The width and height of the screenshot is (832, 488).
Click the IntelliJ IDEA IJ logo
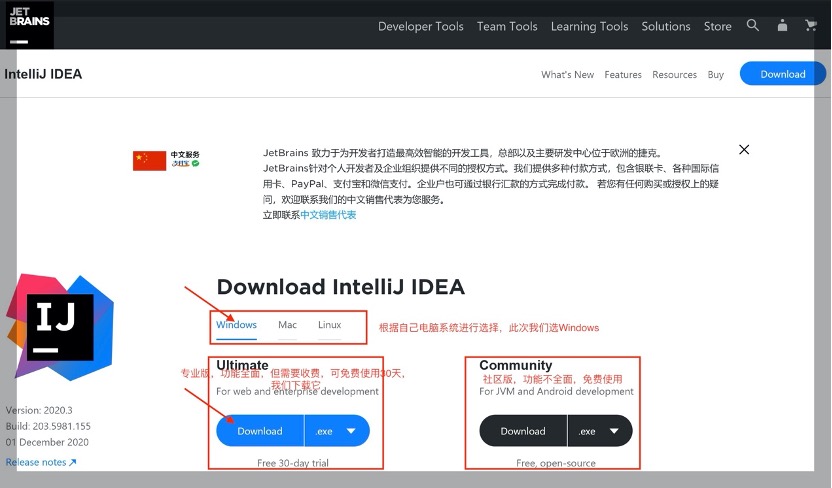click(60, 327)
